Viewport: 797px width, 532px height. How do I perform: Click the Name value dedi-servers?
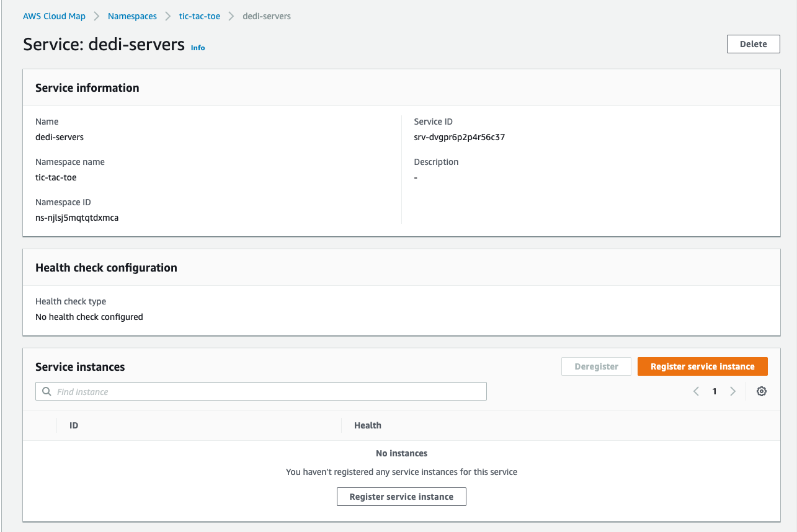[x=60, y=137]
